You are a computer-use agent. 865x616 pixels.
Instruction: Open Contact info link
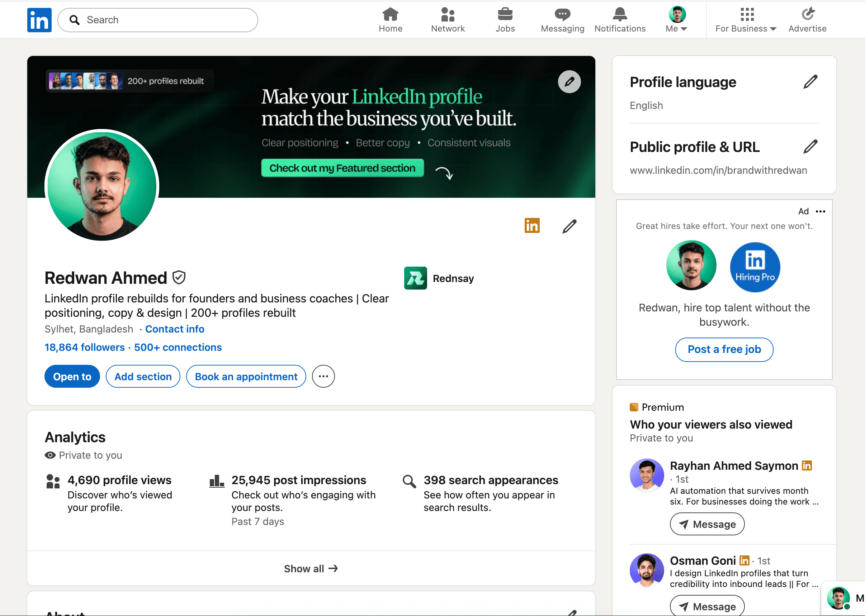175,329
